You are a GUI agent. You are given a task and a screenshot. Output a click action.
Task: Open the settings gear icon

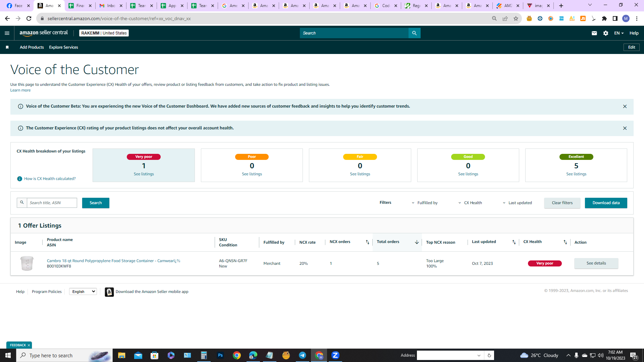[x=606, y=33]
